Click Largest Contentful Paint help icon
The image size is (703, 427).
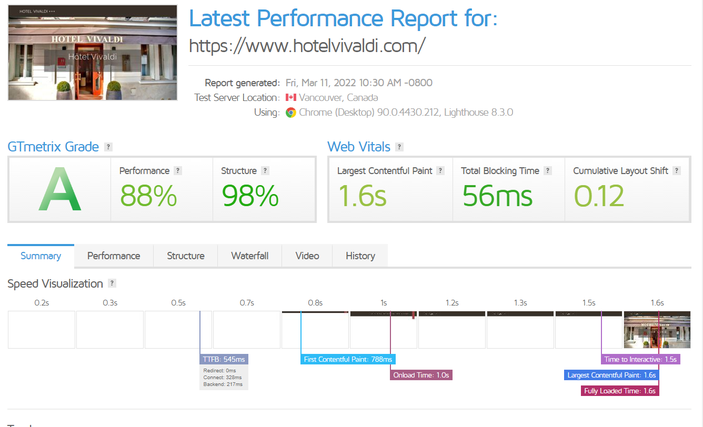pos(440,171)
